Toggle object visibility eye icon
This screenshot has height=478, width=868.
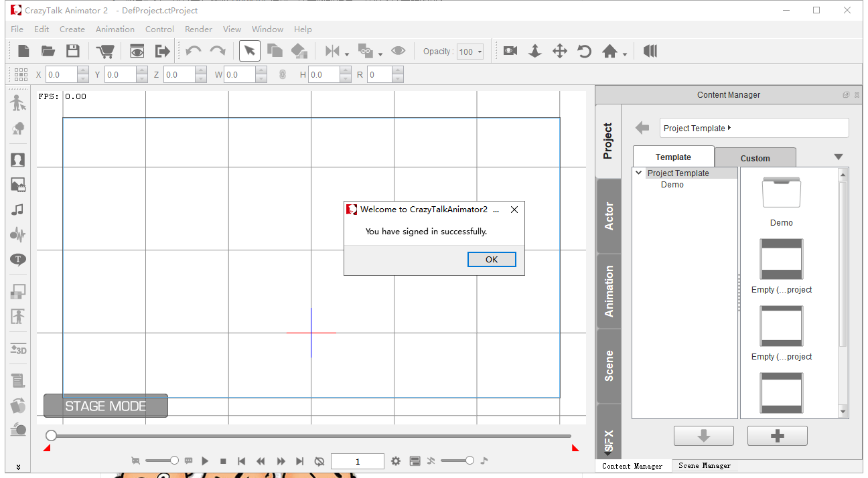[399, 52]
